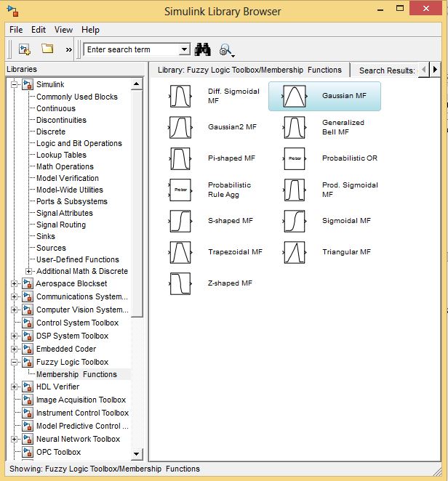Click the Simulink library icon in tree
This screenshot has height=481, width=448.
(28, 84)
